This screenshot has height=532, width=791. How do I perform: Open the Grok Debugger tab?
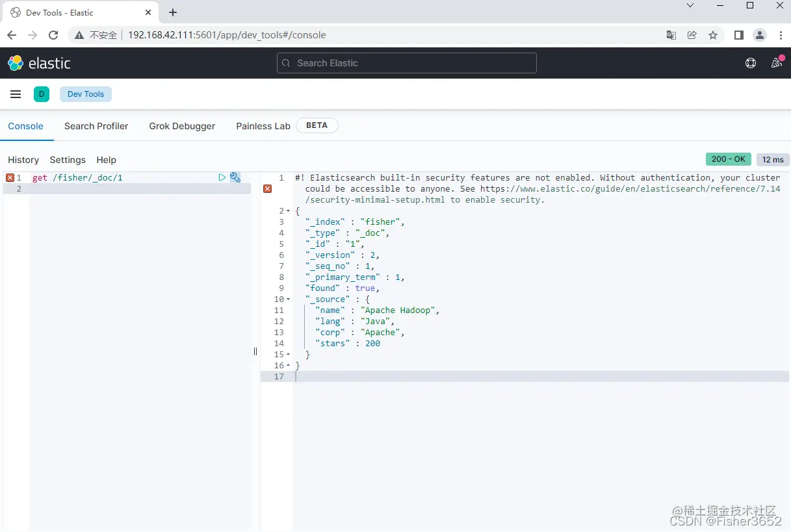[x=182, y=126]
